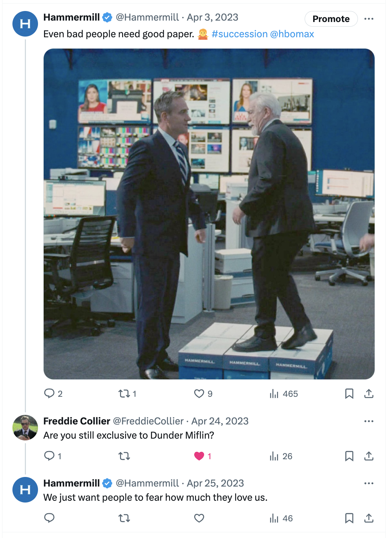Viewport: 392px width, 538px height.
Task: Open the @hbomax mention link
Action: [x=292, y=34]
